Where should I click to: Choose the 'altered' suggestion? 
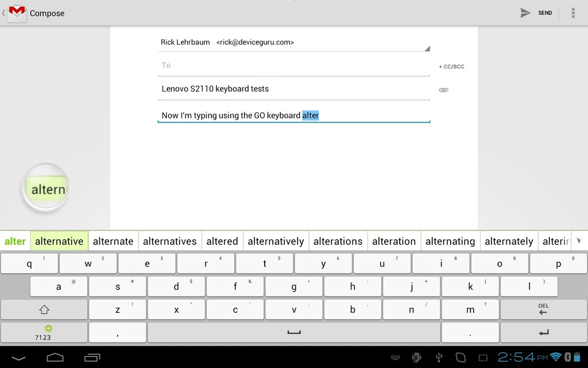coord(222,241)
